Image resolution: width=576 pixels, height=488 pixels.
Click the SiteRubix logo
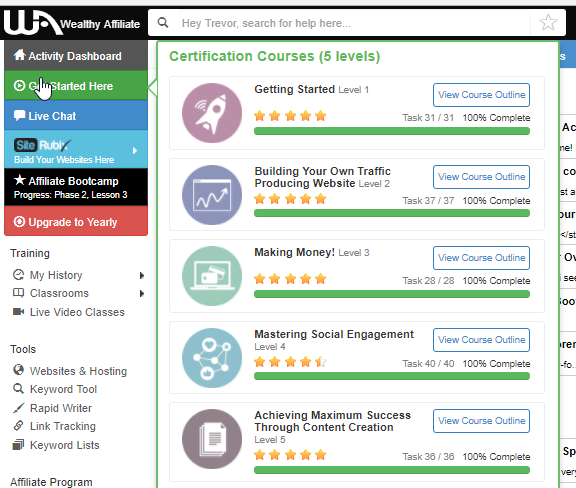coord(43,145)
